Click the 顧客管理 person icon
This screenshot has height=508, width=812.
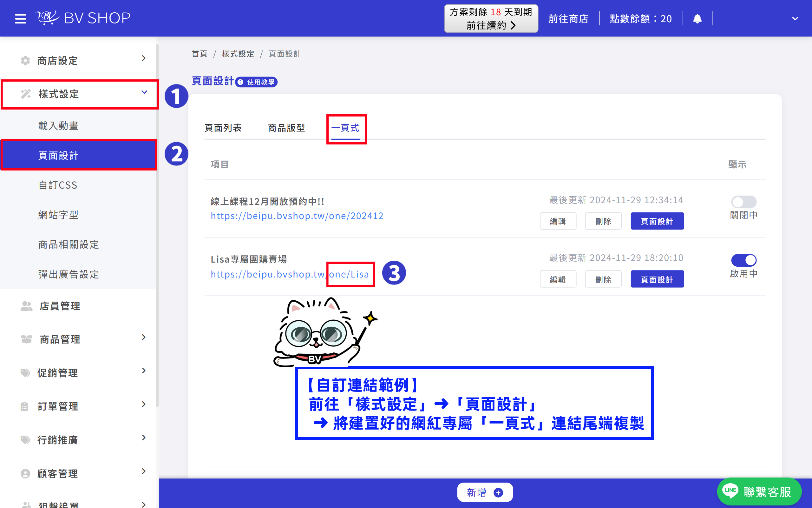[x=25, y=473]
